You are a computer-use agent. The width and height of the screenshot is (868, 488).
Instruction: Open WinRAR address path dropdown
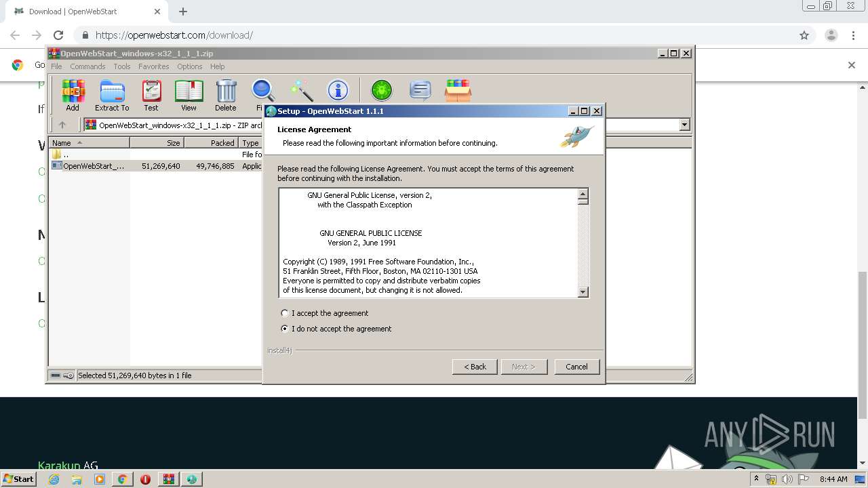coord(684,125)
